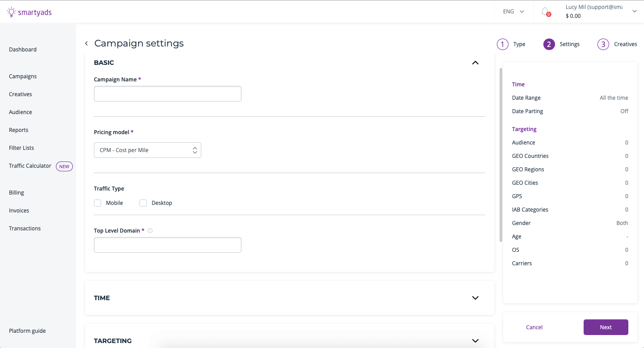
Task: Collapse the BASIC section
Action: (x=475, y=63)
